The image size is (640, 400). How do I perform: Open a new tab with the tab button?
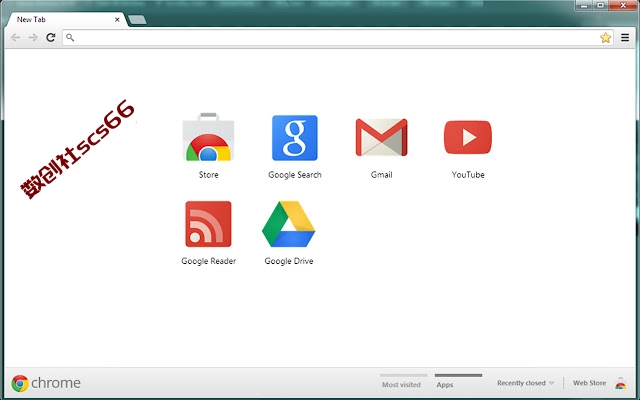coord(137,20)
